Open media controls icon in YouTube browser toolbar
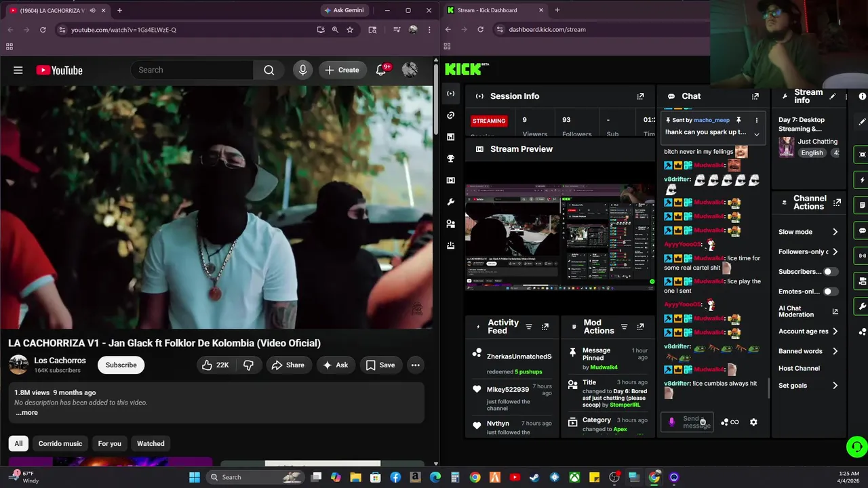 tap(397, 30)
